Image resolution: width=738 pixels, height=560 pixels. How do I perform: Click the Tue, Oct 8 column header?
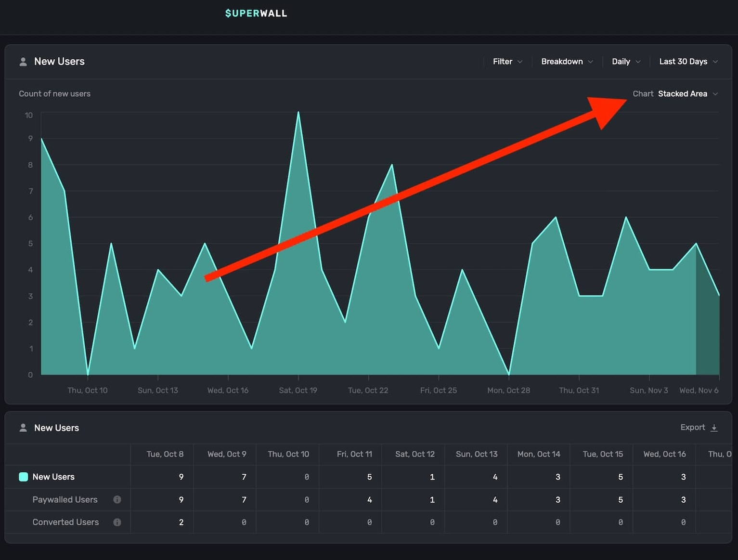click(165, 454)
